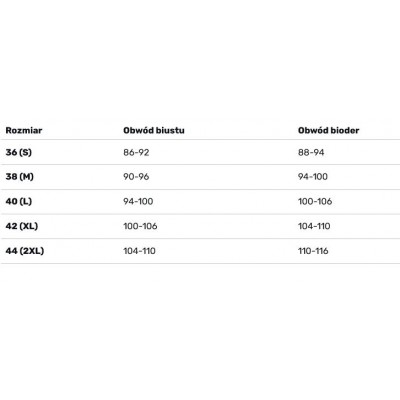
Task: Click bust value 104-110 for size 2XL
Action: pos(139,251)
